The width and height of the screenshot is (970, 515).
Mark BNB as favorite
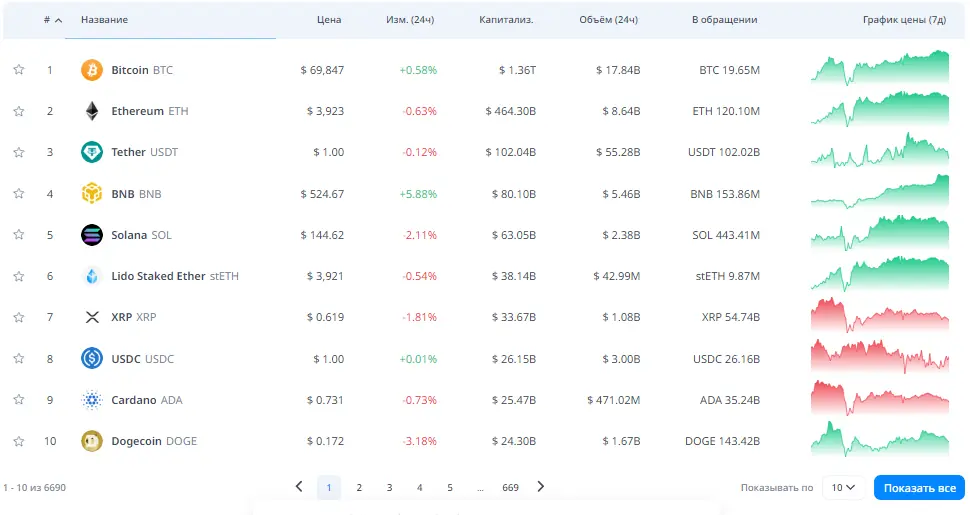point(19,193)
